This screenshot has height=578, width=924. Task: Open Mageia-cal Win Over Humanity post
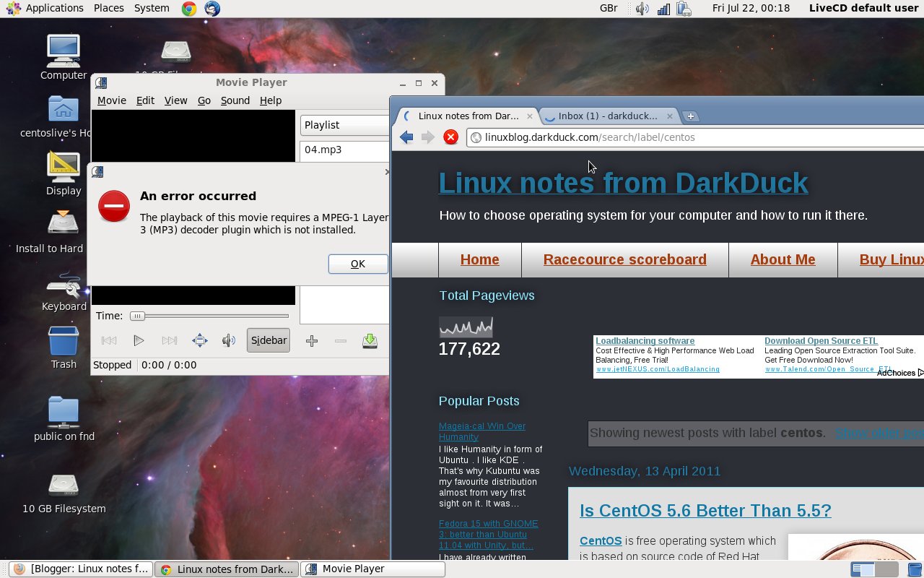click(x=482, y=431)
